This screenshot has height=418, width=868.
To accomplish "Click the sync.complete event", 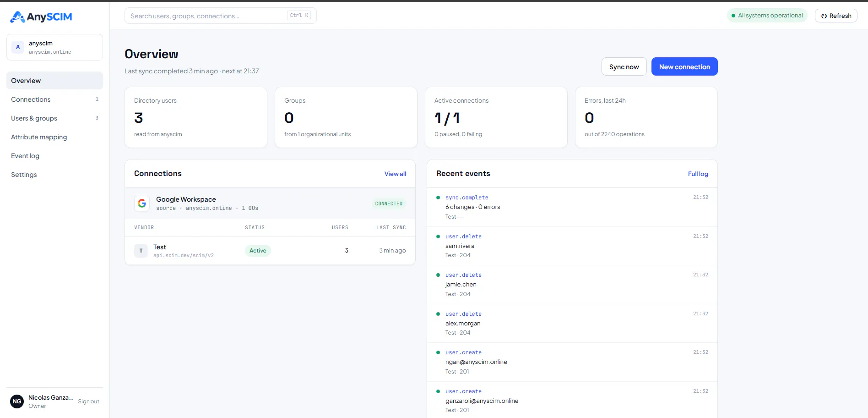I will pos(572,207).
